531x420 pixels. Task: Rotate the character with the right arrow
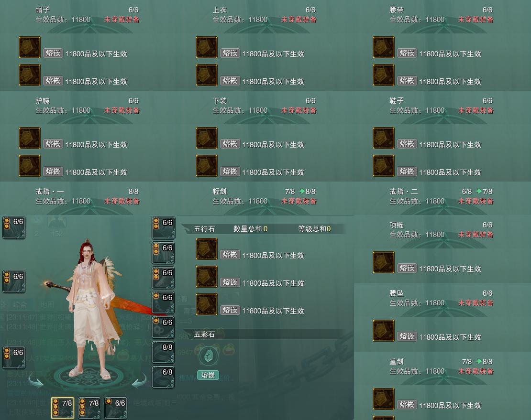coord(139,380)
